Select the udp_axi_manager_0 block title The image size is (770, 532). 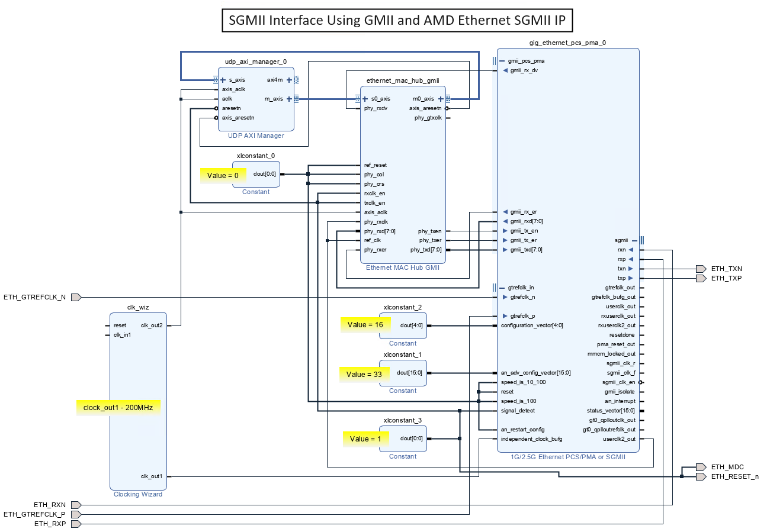256,62
